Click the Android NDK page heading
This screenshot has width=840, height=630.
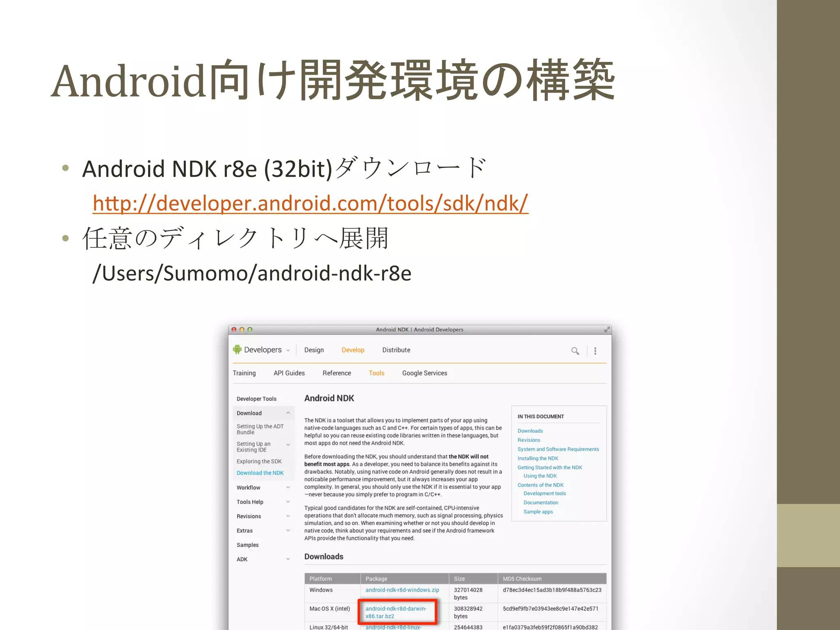(x=329, y=398)
